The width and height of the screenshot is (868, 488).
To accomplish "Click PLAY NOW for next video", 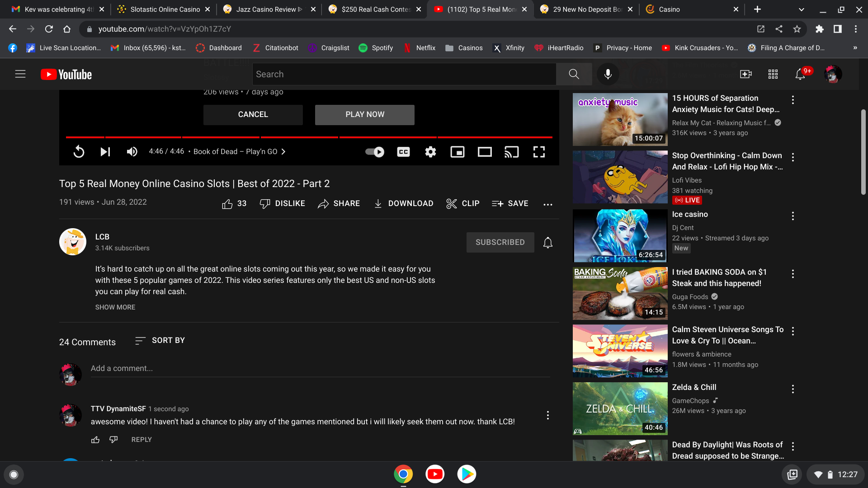I will 365,115.
